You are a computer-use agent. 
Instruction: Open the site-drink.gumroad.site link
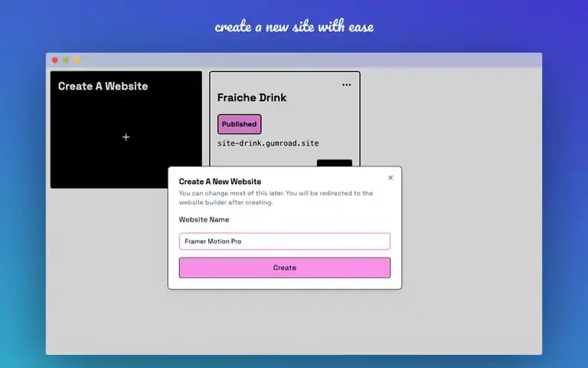pyautogui.click(x=268, y=143)
